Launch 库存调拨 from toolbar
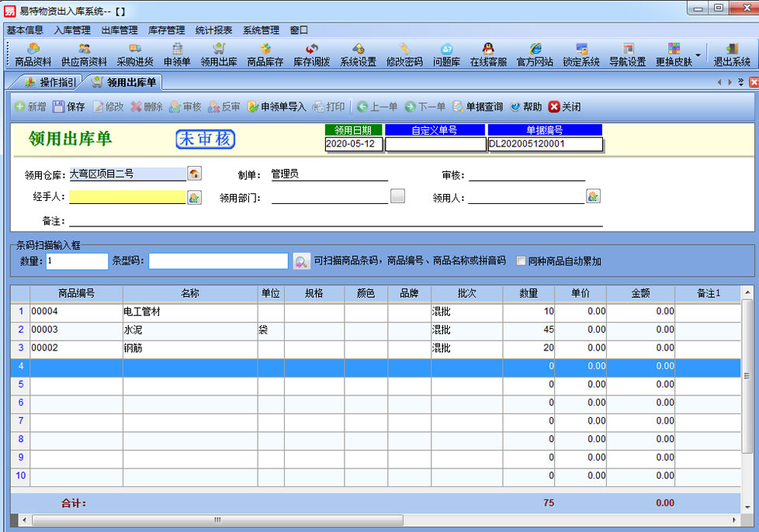Viewport: 759px width, 532px height. (311, 55)
